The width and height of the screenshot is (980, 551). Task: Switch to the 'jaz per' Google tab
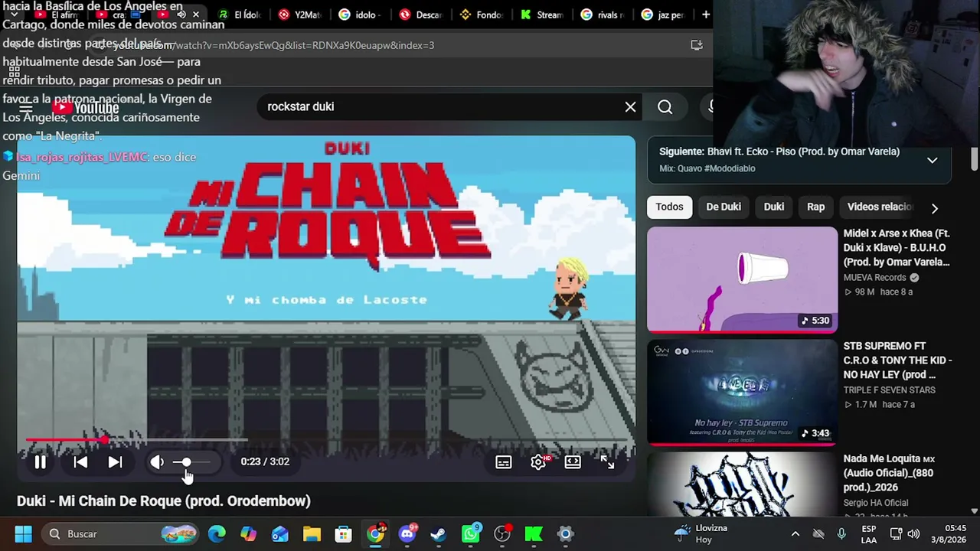coord(663,15)
